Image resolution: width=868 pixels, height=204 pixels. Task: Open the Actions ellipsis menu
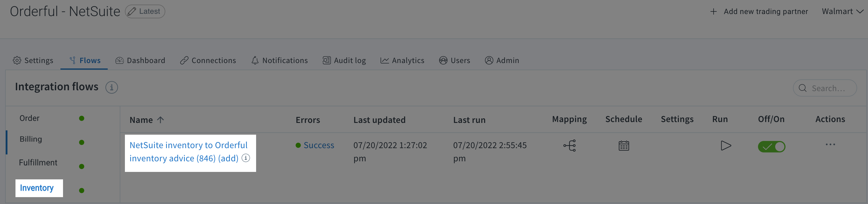830,145
